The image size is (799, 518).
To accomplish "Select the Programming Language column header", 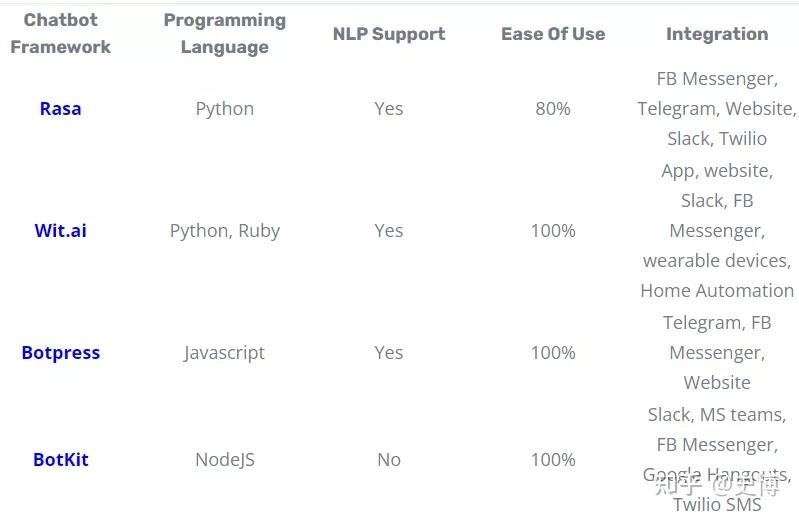I will [x=224, y=34].
